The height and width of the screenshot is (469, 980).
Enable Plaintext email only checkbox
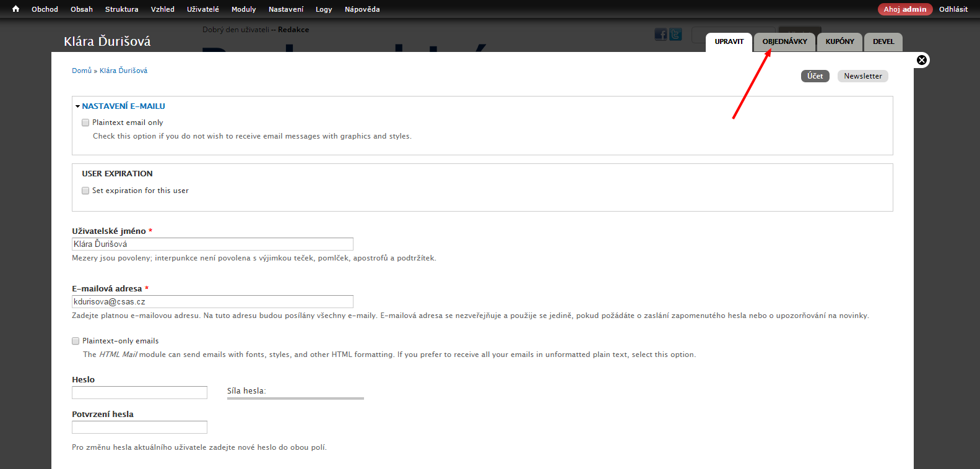pyautogui.click(x=85, y=123)
